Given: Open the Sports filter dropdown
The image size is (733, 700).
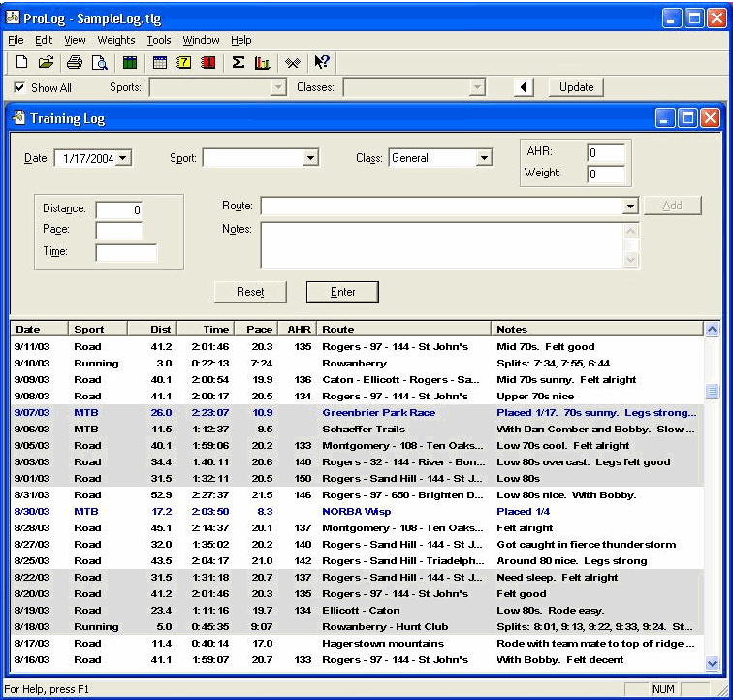Looking at the screenshot, I should click(278, 87).
